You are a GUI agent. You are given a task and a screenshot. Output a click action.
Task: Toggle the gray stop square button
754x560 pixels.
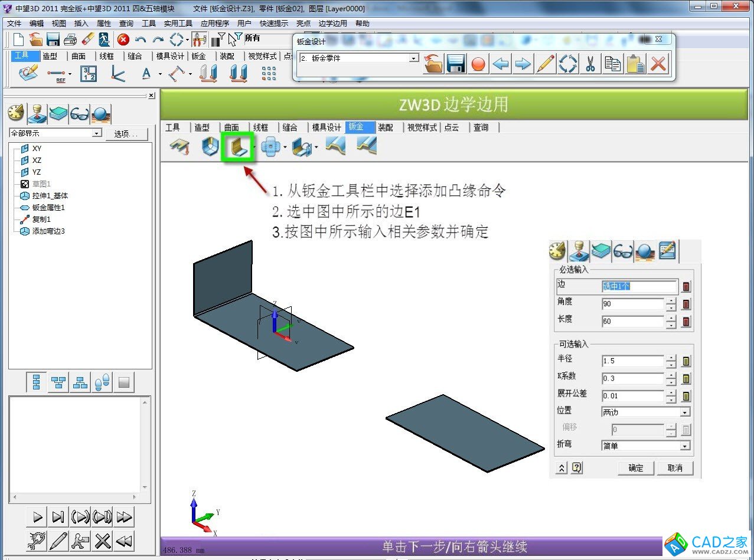[123, 383]
